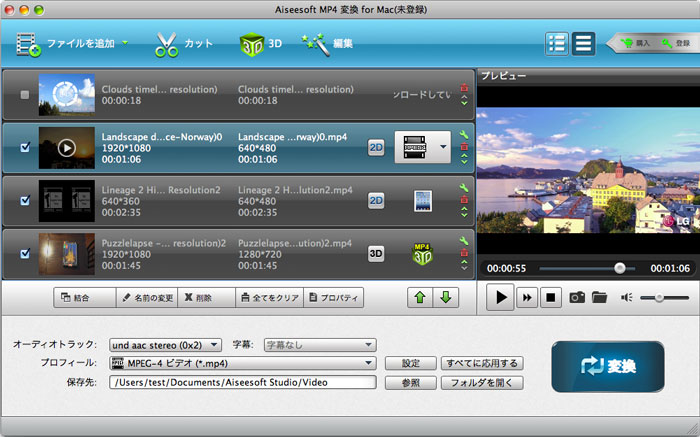
Task: Move selected file down with green arrow
Action: tap(445, 297)
